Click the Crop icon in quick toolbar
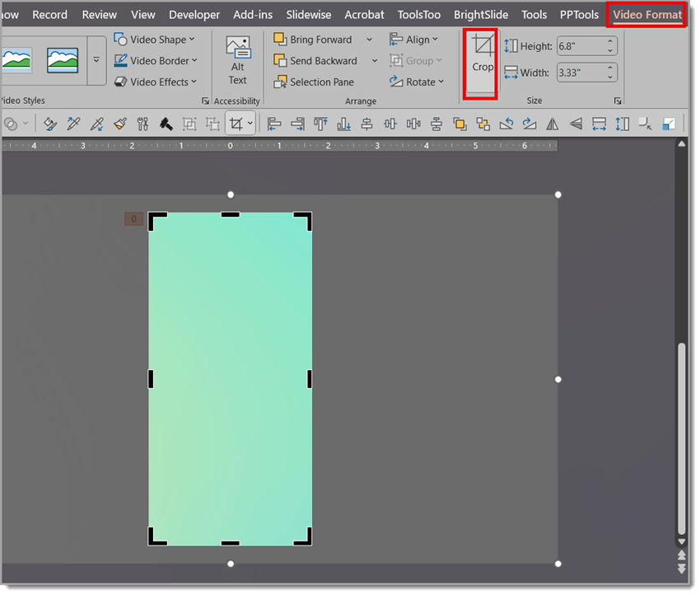Viewport: 700px width, 595px height. [x=236, y=124]
